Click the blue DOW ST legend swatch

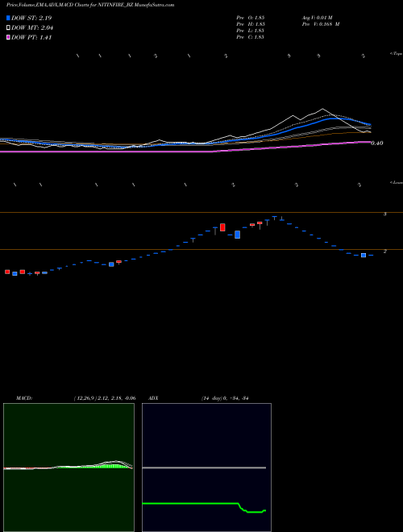(8, 18)
